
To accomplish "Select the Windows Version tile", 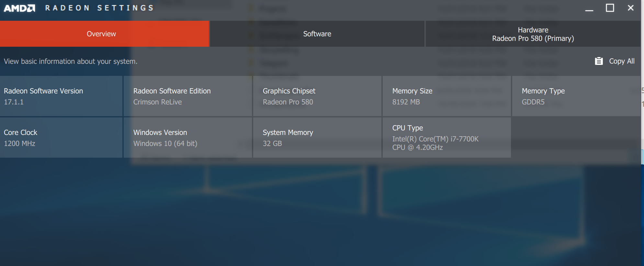I will [x=187, y=138].
